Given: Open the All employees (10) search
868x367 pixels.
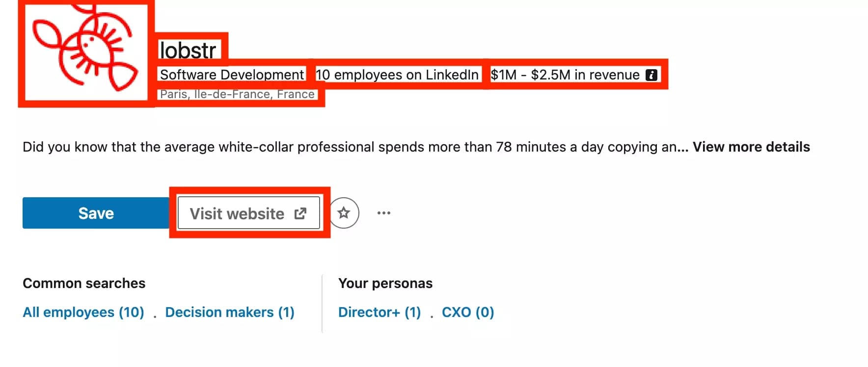Looking at the screenshot, I should pos(83,312).
